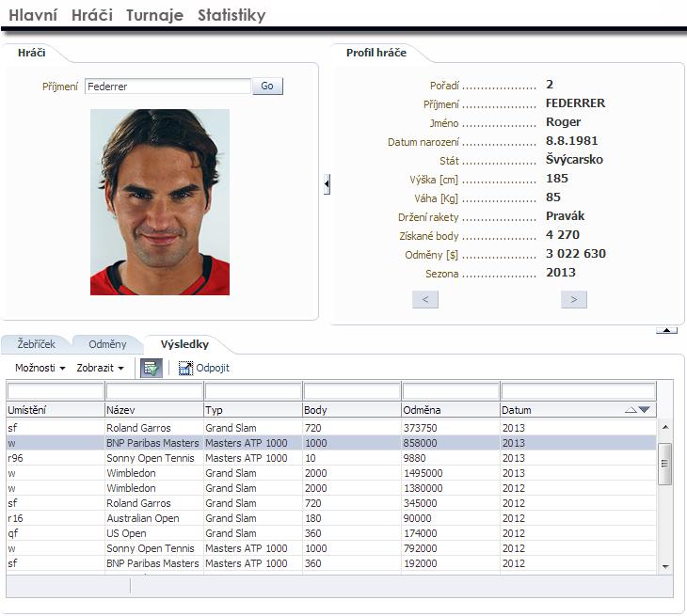This screenshot has height=616, width=687.
Task: Click the Příjmení surname input field
Action: pos(168,87)
